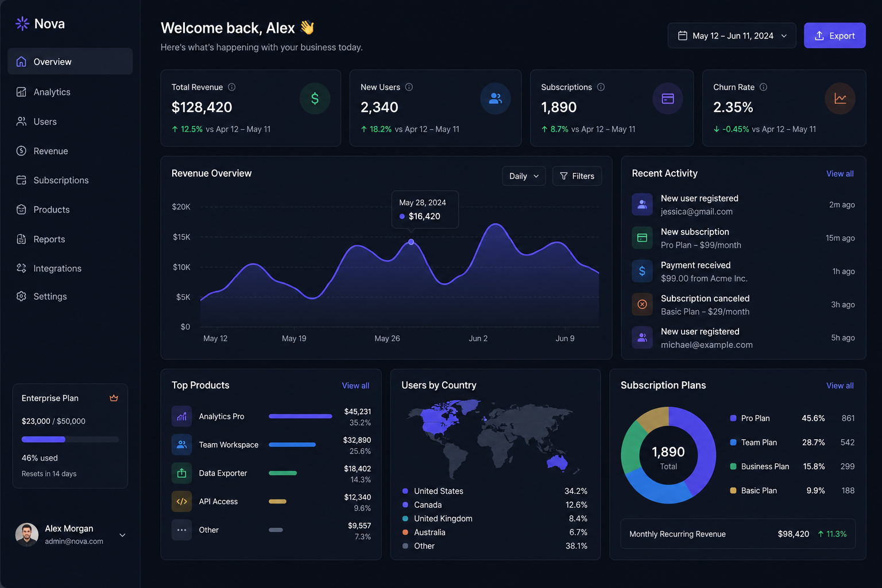Click the Enterprise Plan usage progress bar
The height and width of the screenshot is (588, 882).
[70, 439]
